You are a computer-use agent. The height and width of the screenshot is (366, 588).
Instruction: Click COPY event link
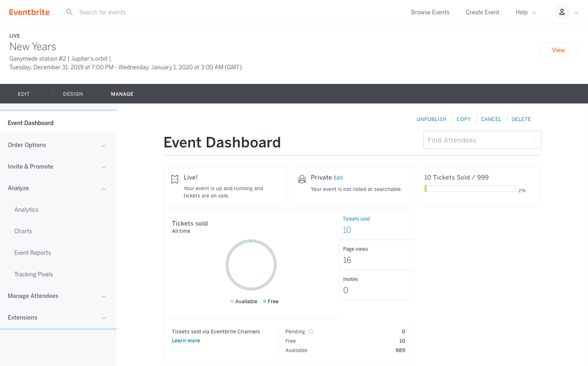pyautogui.click(x=464, y=119)
